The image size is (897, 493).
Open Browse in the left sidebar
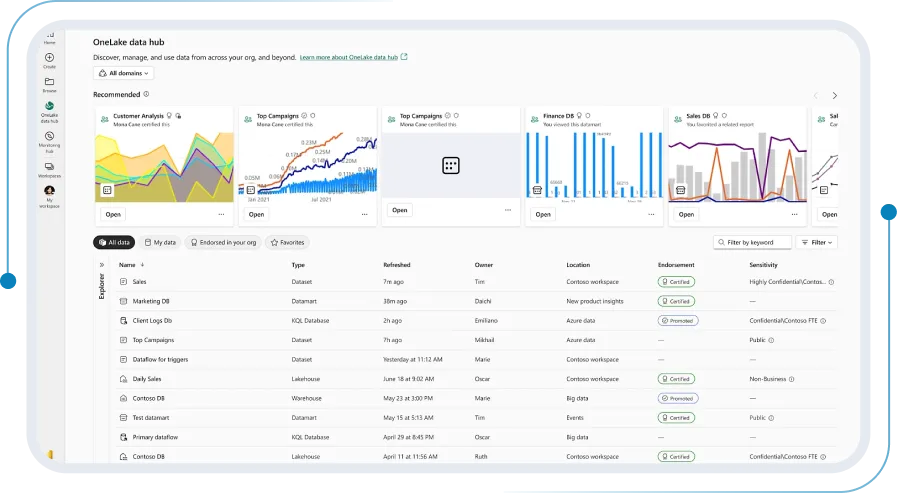coord(49,85)
